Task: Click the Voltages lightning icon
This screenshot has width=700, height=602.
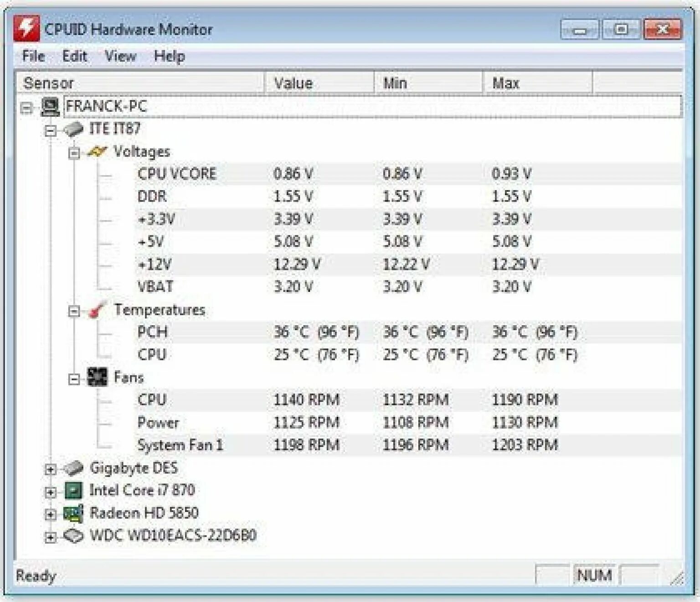Action: click(97, 151)
